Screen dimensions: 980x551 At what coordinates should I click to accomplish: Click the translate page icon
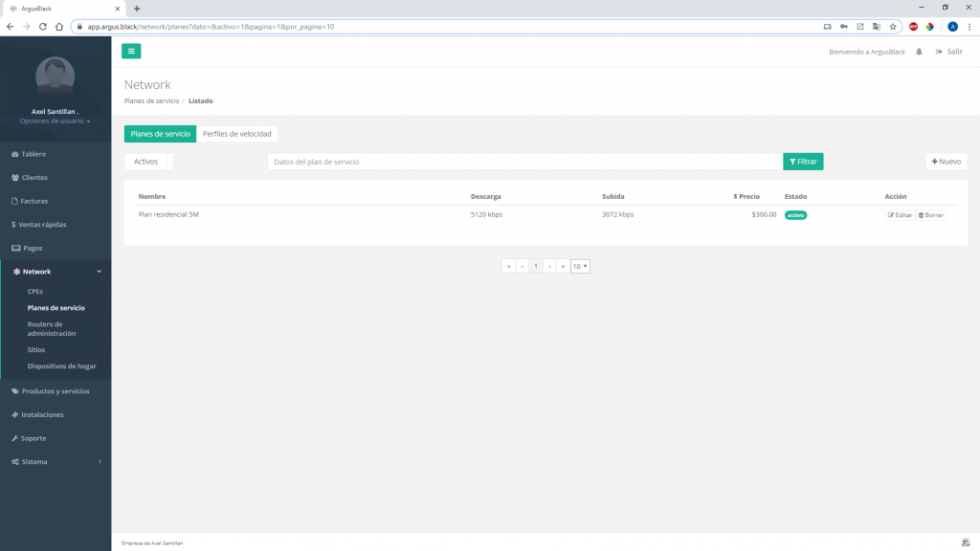pyautogui.click(x=877, y=27)
